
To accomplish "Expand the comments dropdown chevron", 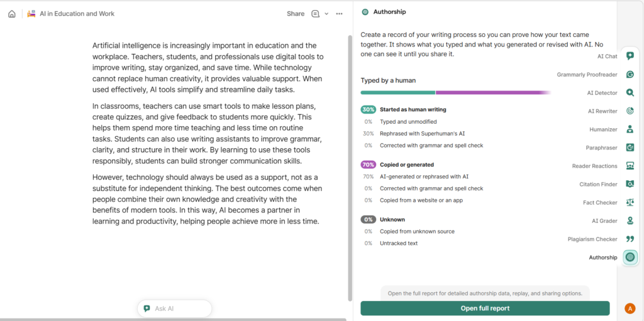I will pos(326,14).
